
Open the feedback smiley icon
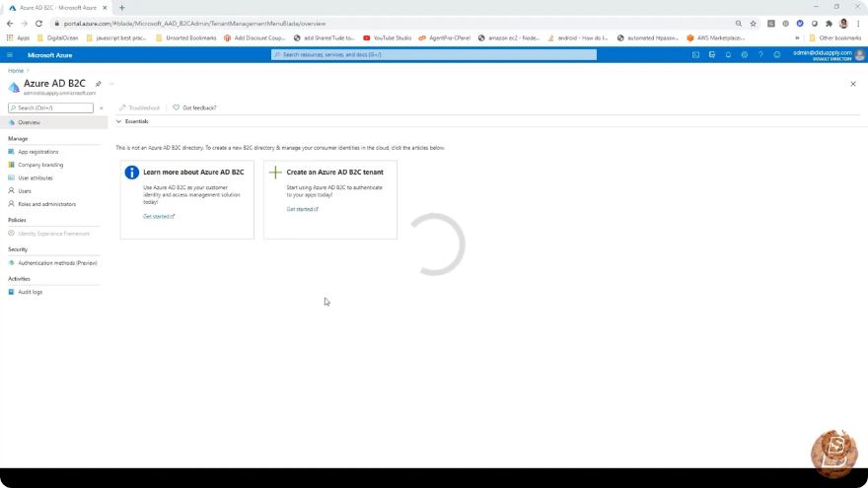point(776,55)
